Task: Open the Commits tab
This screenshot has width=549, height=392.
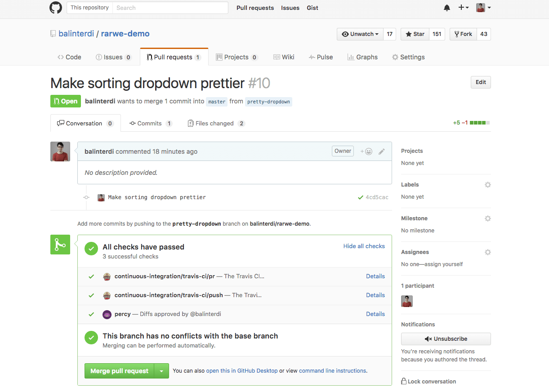Action: click(151, 123)
